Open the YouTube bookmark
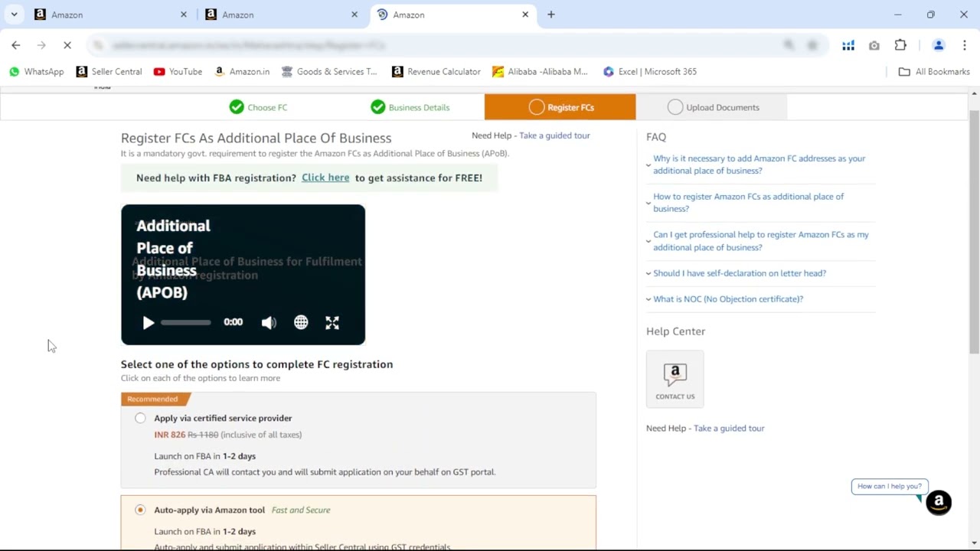The height and width of the screenshot is (551, 980). point(178,71)
